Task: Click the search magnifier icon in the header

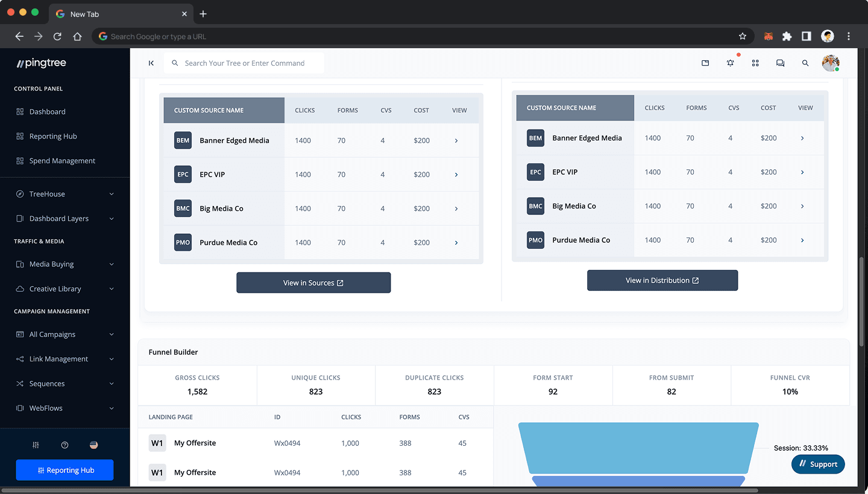Action: pos(805,63)
